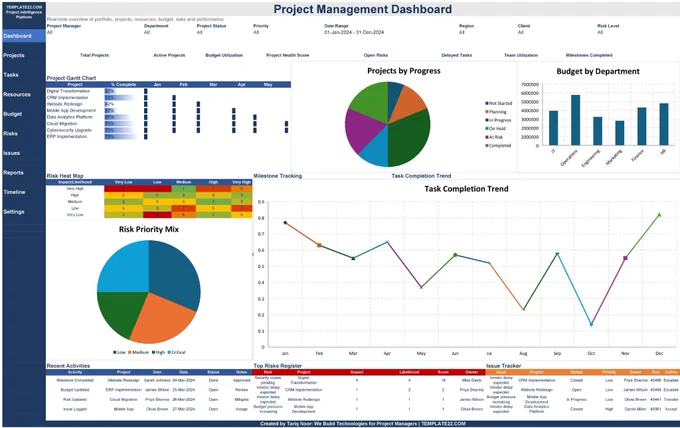Image resolution: width=680 pixels, height=428 pixels.
Task: Open Issues from the sidebar
Action: tap(12, 153)
